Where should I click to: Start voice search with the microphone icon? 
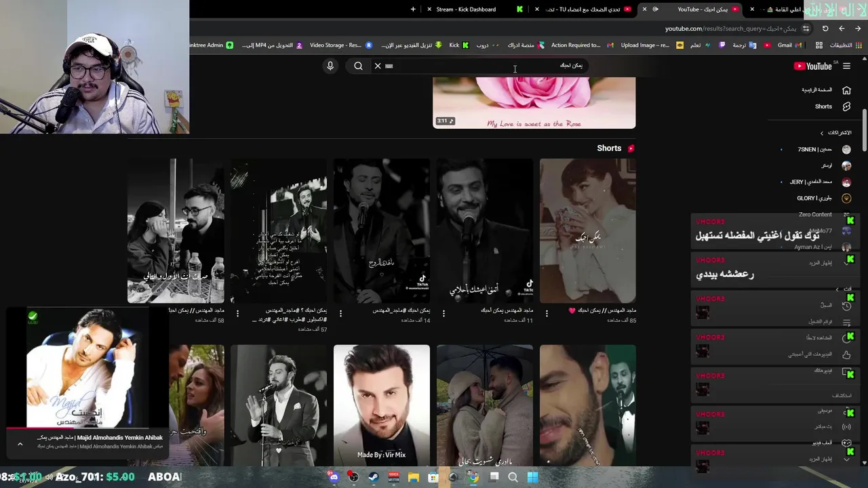point(330,66)
